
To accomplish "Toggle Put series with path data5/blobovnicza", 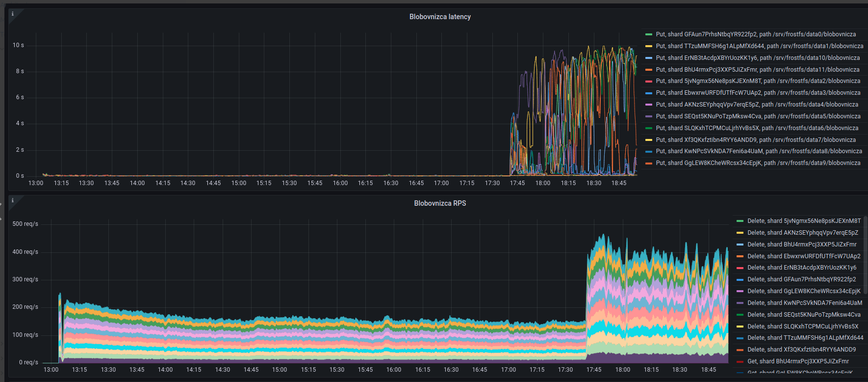I will click(x=758, y=116).
